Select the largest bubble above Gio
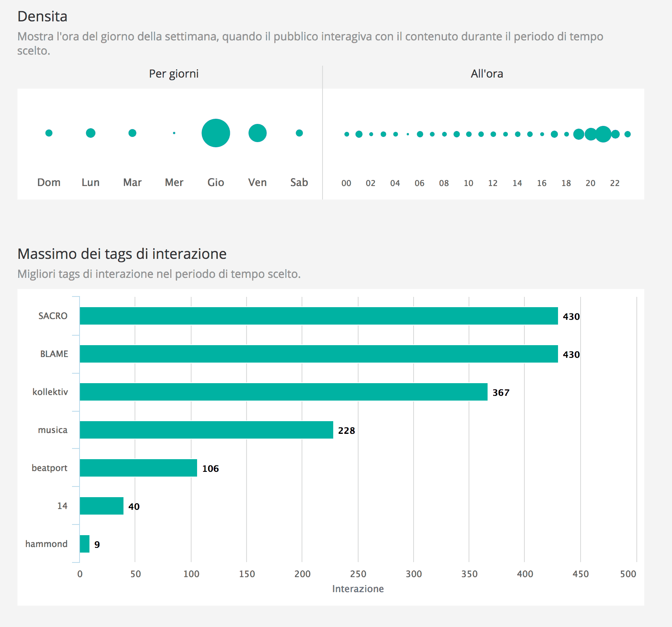This screenshot has height=627, width=672. coord(216,133)
